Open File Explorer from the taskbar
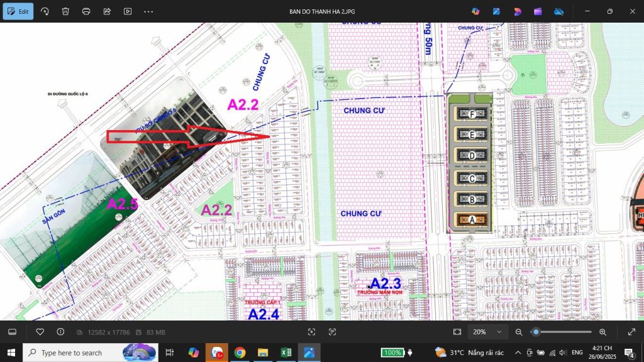644x362 pixels. click(x=263, y=353)
